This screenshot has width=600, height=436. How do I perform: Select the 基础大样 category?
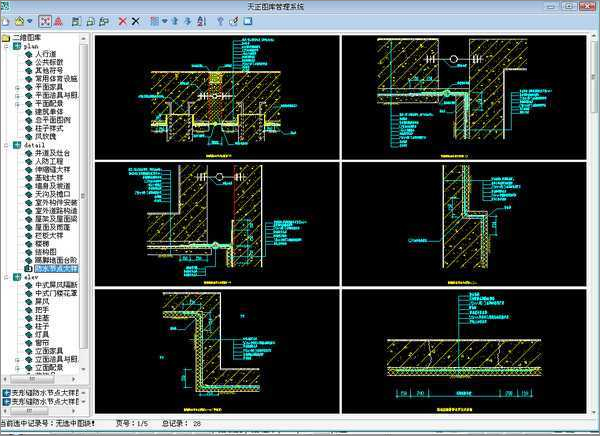pyautogui.click(x=49, y=178)
